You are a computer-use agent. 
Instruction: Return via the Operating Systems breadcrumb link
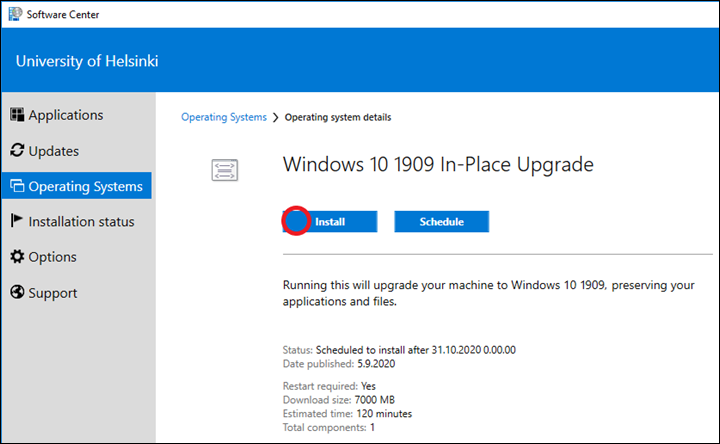224,117
